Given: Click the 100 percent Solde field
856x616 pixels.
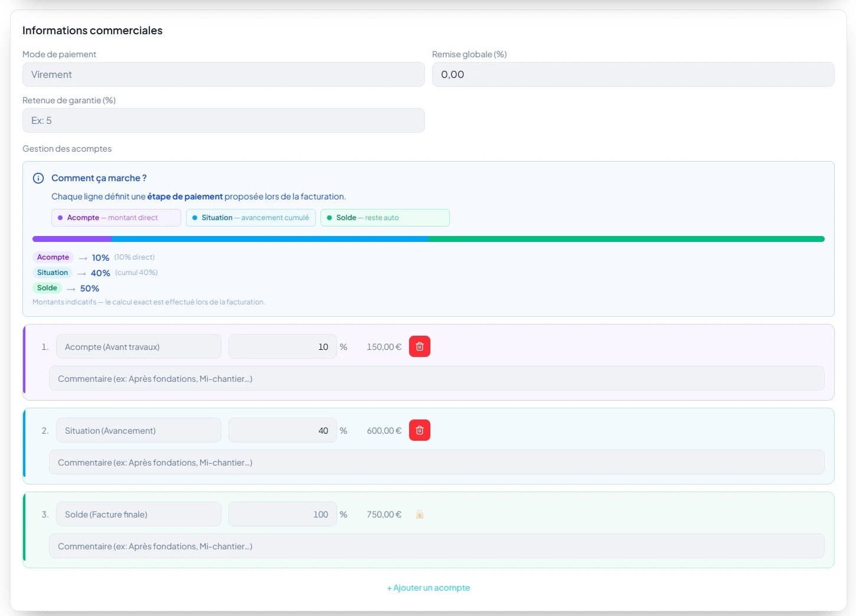Looking at the screenshot, I should (282, 514).
